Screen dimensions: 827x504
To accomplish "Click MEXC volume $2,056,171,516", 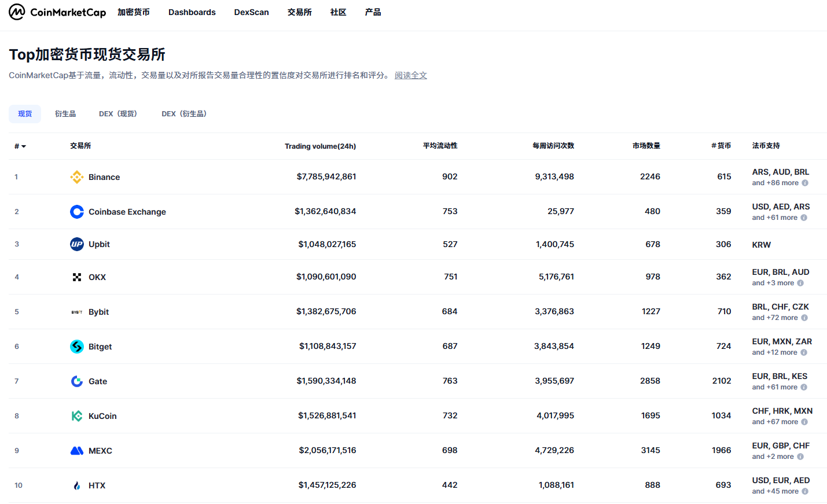I will point(328,450).
